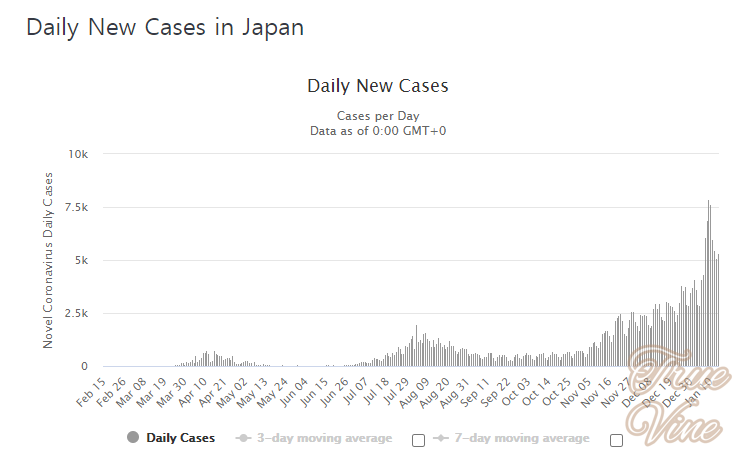Click the Daily Cases gray legend circle
The width and height of the screenshot is (751, 468).
tap(133, 438)
